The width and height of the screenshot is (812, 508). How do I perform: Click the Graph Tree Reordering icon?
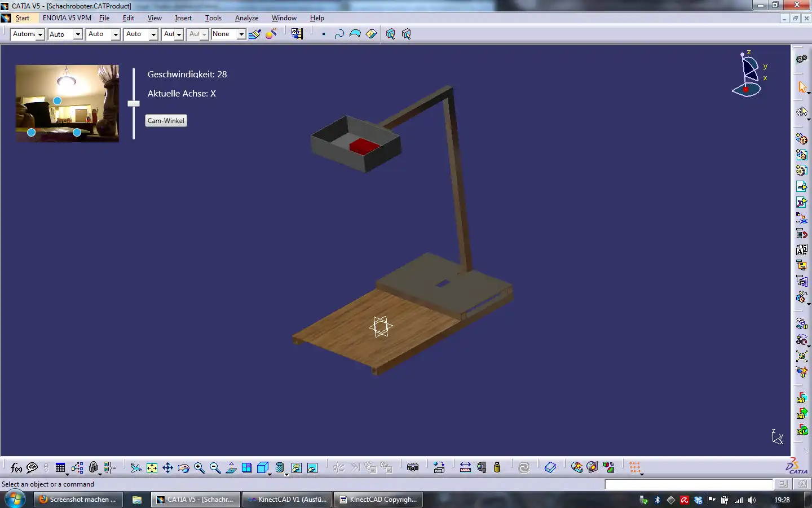coord(802,233)
